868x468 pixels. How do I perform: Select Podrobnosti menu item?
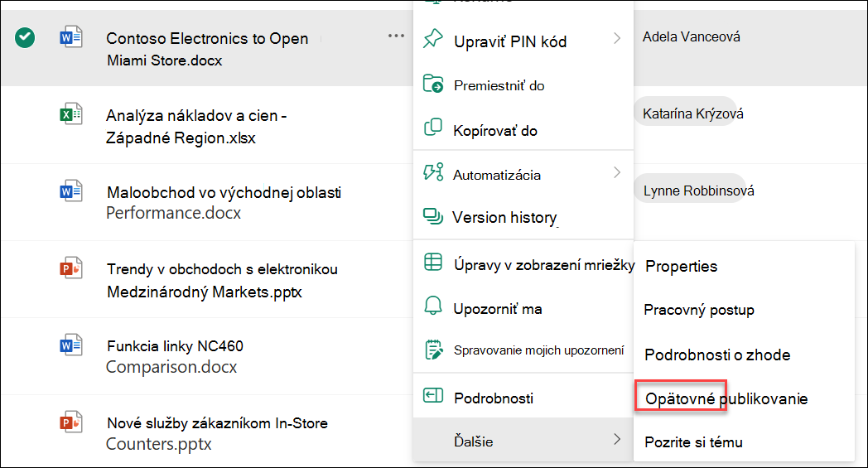523,397
